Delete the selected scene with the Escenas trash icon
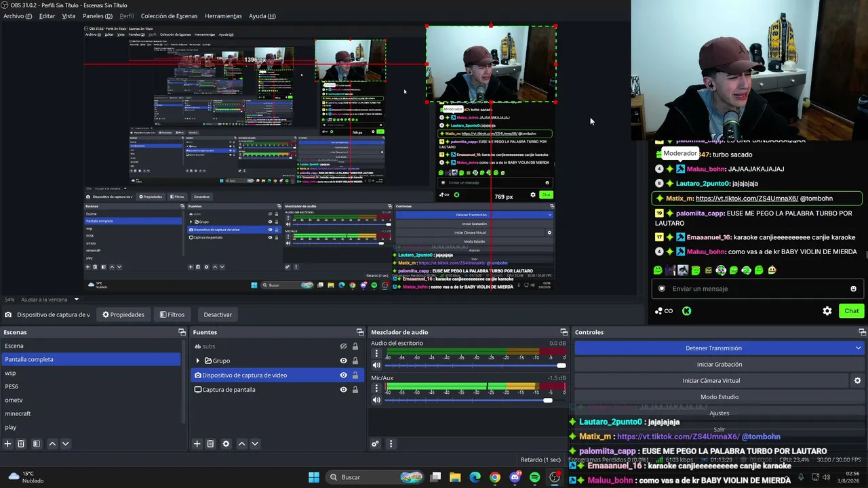 pos(21,444)
